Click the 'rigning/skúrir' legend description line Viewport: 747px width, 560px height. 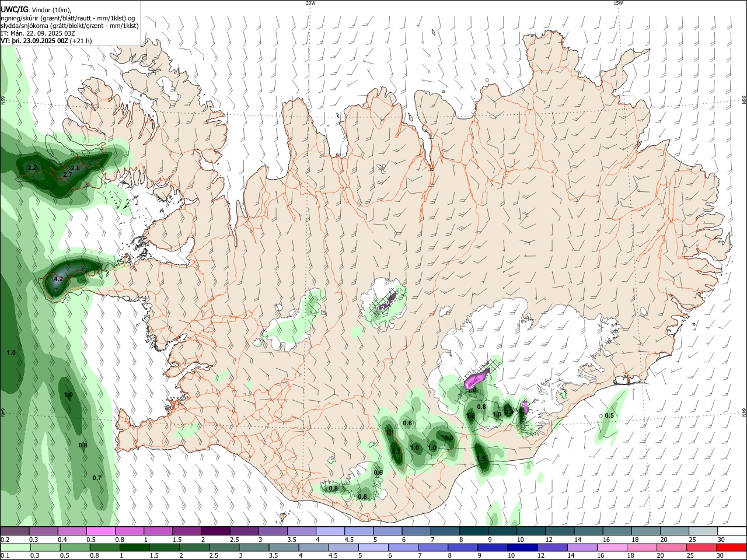[68, 18]
